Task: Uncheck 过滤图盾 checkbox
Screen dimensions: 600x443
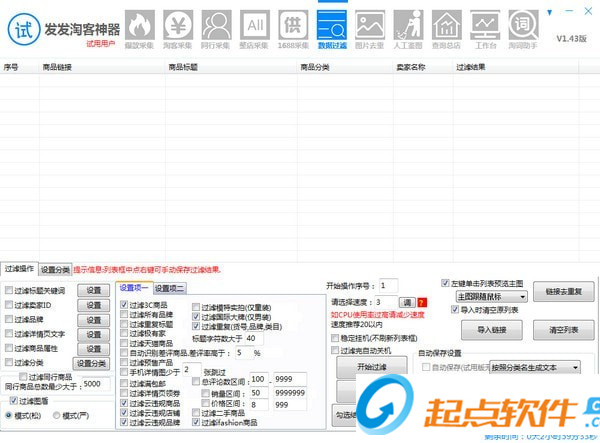Action: click(x=14, y=401)
